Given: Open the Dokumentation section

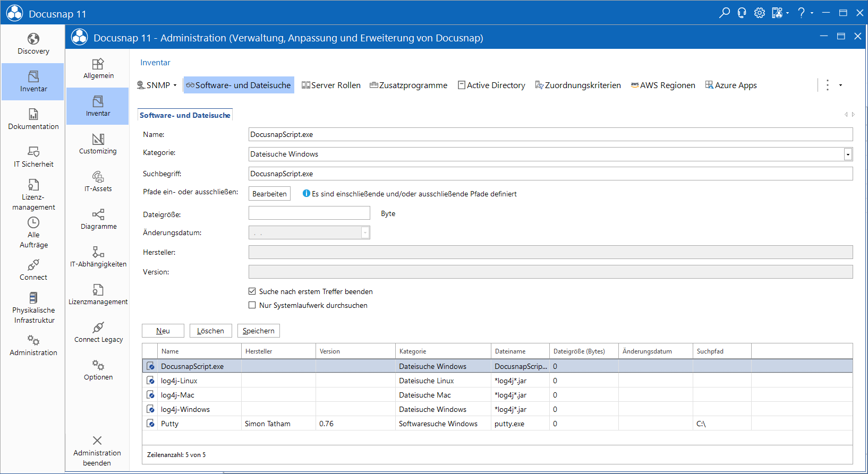Looking at the screenshot, I should pos(33,119).
